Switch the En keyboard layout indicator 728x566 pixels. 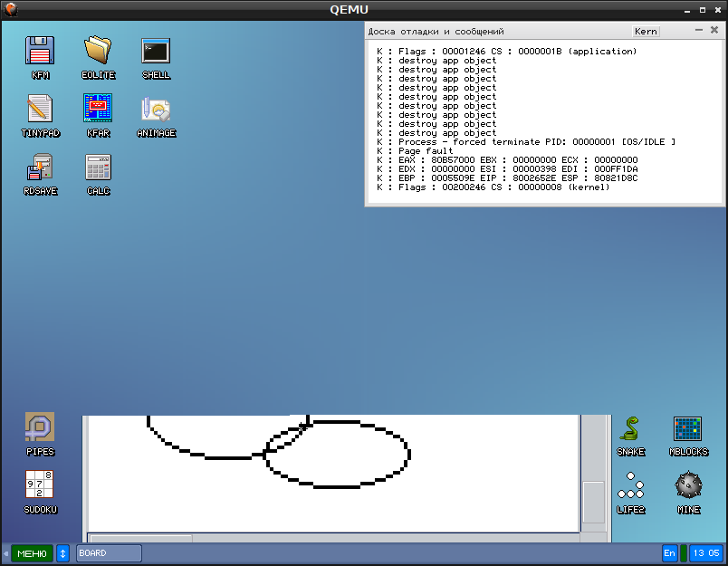(x=669, y=553)
